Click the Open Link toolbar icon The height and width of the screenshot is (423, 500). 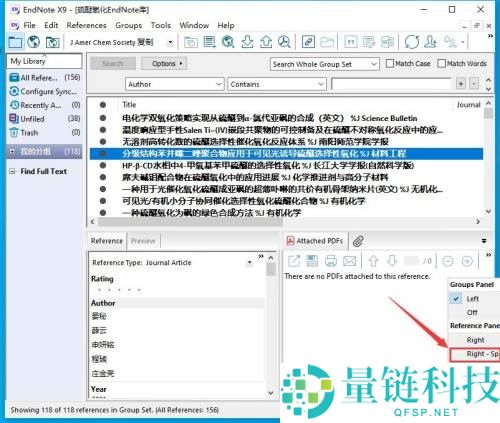click(308, 42)
